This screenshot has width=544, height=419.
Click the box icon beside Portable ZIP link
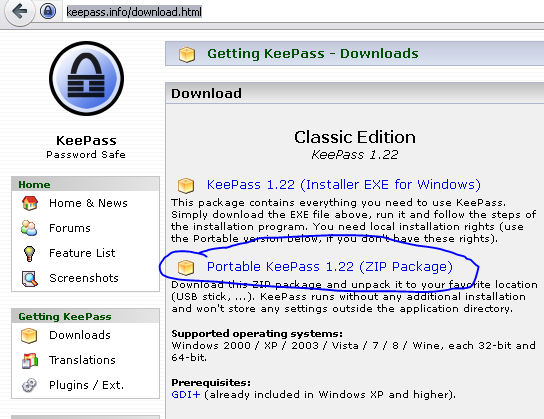pos(186,267)
